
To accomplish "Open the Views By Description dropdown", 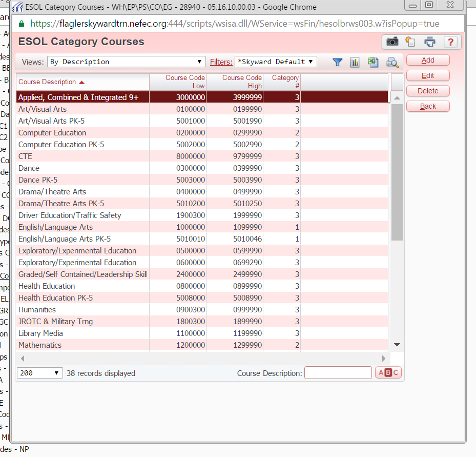I will click(126, 62).
